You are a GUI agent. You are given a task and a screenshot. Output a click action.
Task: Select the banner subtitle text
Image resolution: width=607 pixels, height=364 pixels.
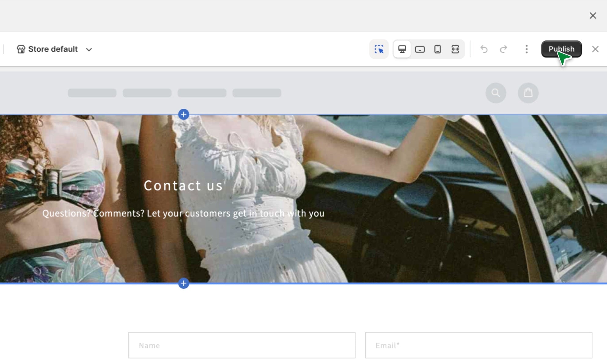183,213
